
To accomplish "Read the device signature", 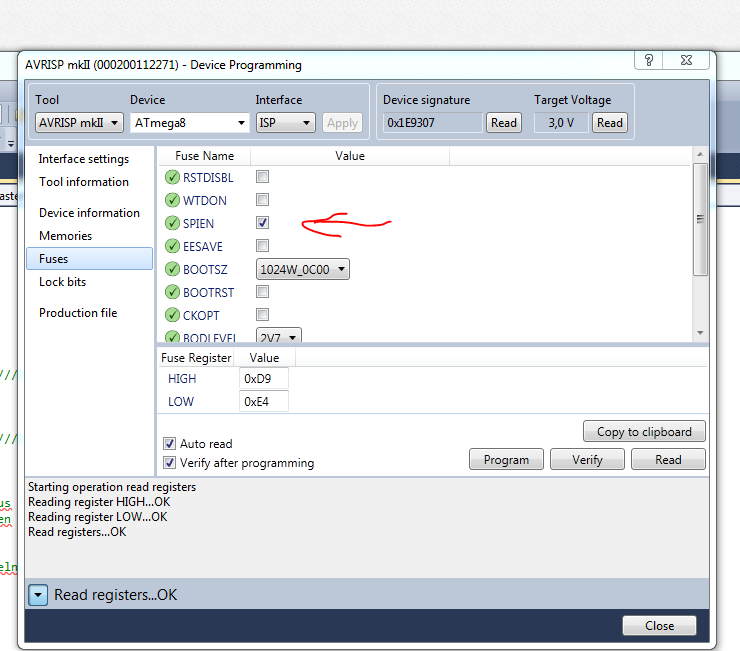I will point(504,123).
